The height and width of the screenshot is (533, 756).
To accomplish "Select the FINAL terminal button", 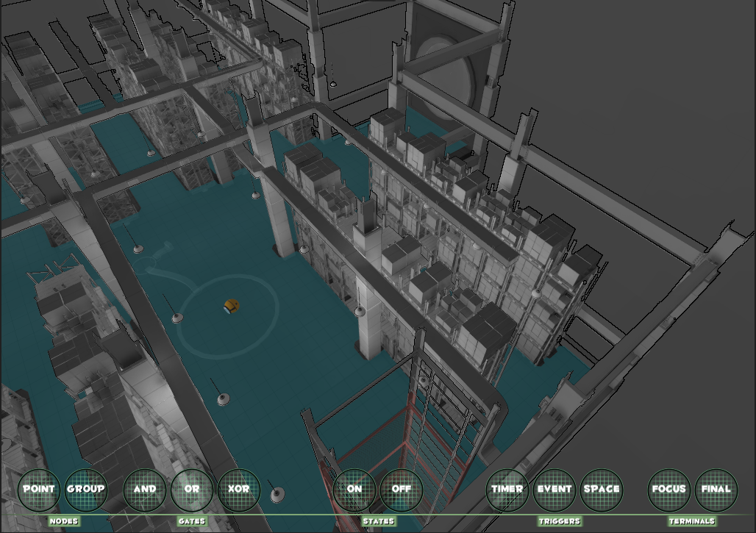I will [x=716, y=489].
